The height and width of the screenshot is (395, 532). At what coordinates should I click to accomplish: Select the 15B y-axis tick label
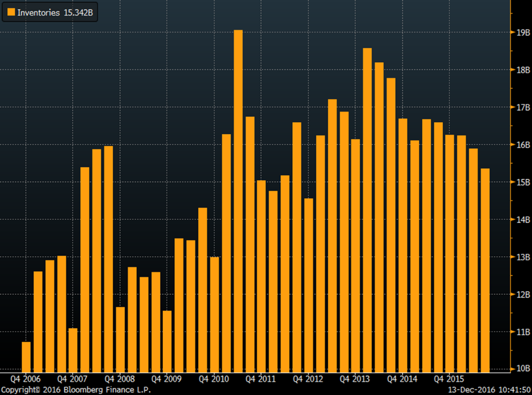(x=523, y=182)
